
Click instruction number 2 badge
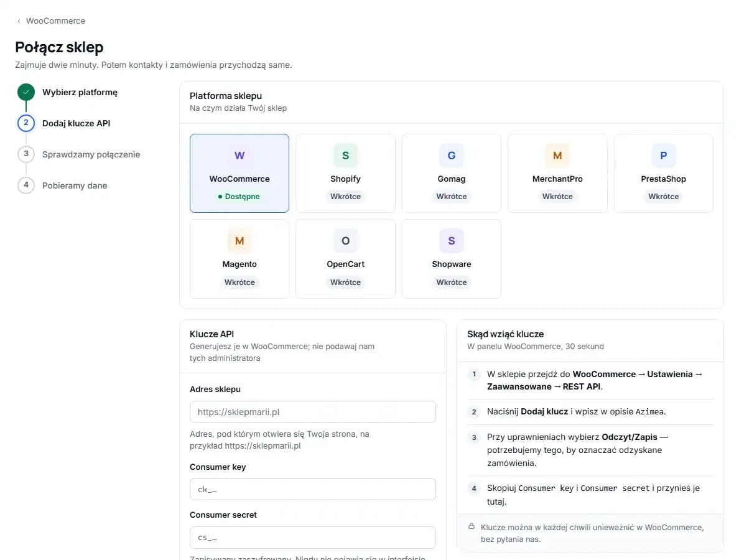pos(474,412)
